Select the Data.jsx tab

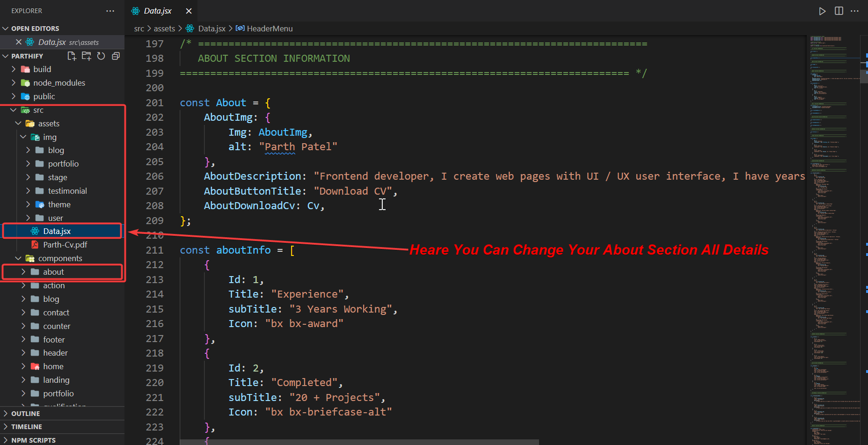click(157, 11)
